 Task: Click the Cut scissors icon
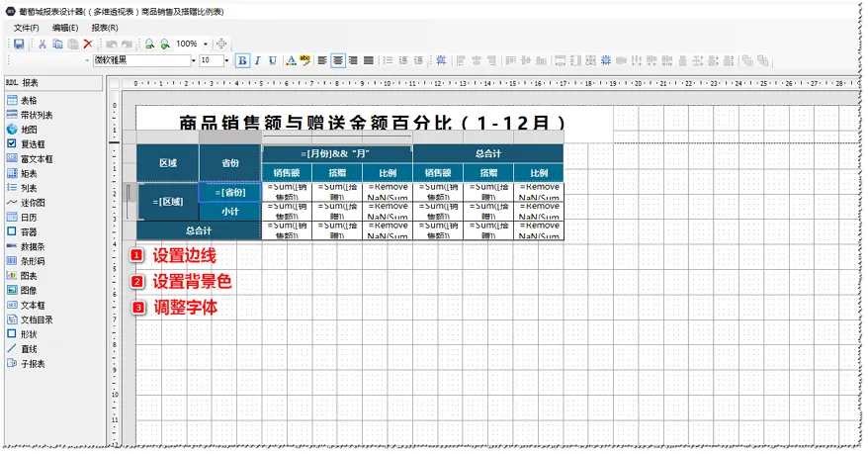[x=43, y=45]
